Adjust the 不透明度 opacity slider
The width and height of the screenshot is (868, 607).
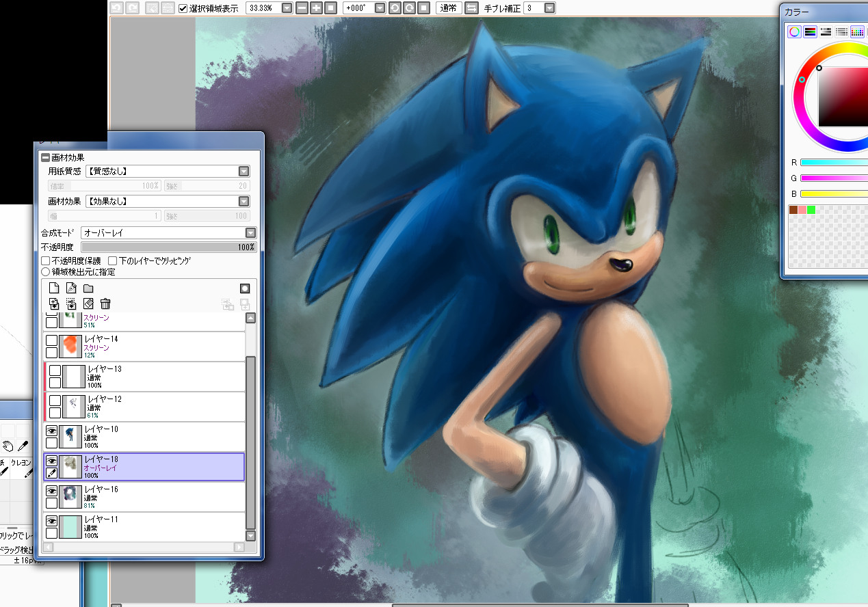point(168,247)
